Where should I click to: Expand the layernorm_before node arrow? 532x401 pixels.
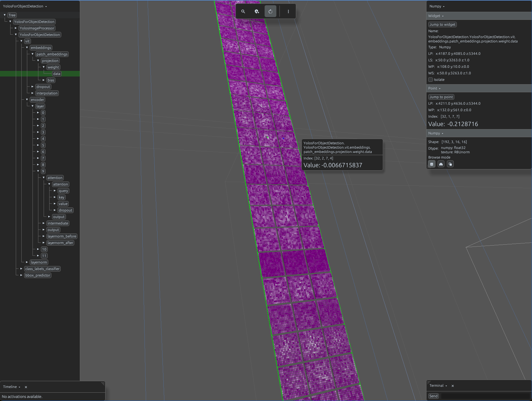pos(44,236)
